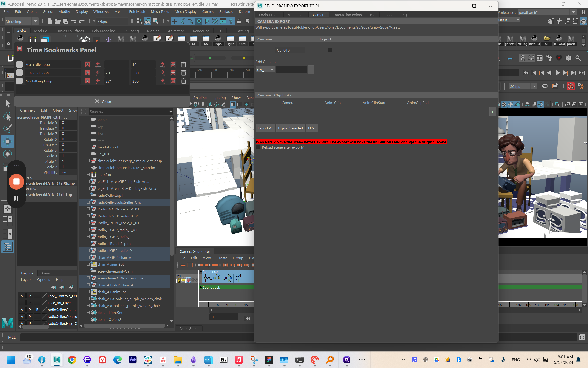Open the Channels menu in Channel Box
588x368 pixels.
coord(28,110)
